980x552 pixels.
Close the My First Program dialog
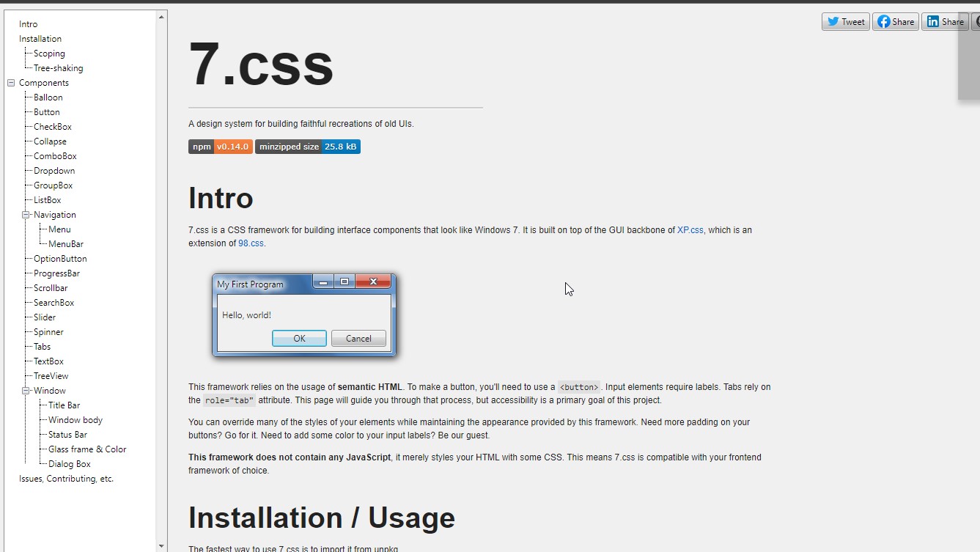tap(373, 282)
